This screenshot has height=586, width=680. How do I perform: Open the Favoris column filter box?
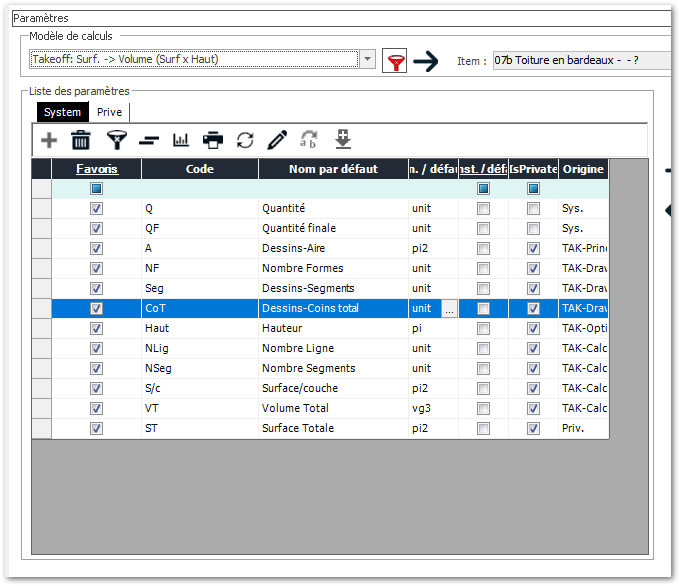click(x=96, y=188)
